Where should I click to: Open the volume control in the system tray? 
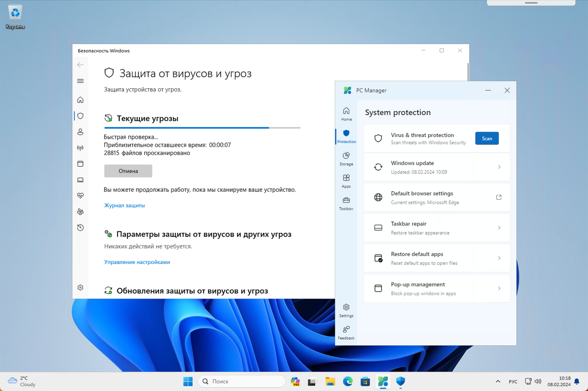coord(538,382)
